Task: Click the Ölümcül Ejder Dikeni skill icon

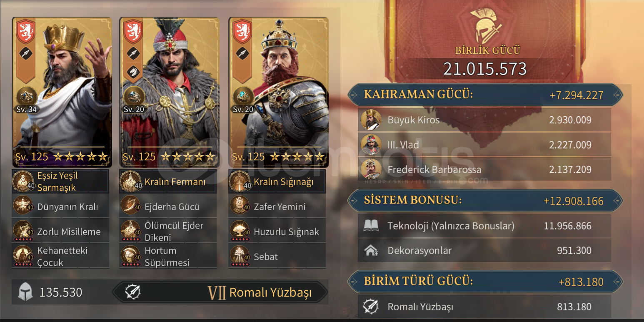Action: [x=130, y=231]
